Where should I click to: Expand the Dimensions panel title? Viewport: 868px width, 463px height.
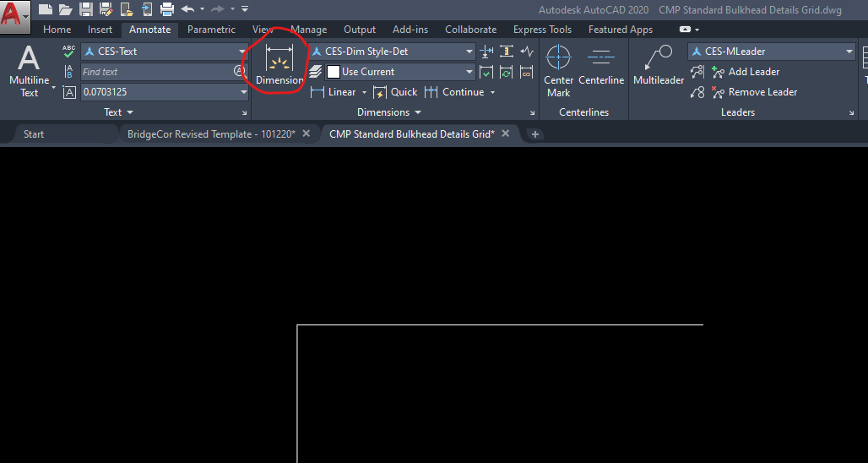(389, 112)
